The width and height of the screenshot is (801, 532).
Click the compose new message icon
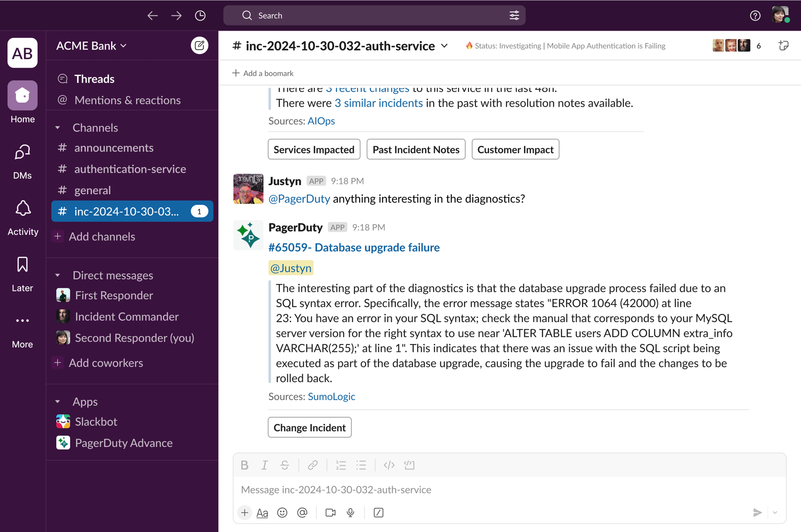tap(199, 45)
